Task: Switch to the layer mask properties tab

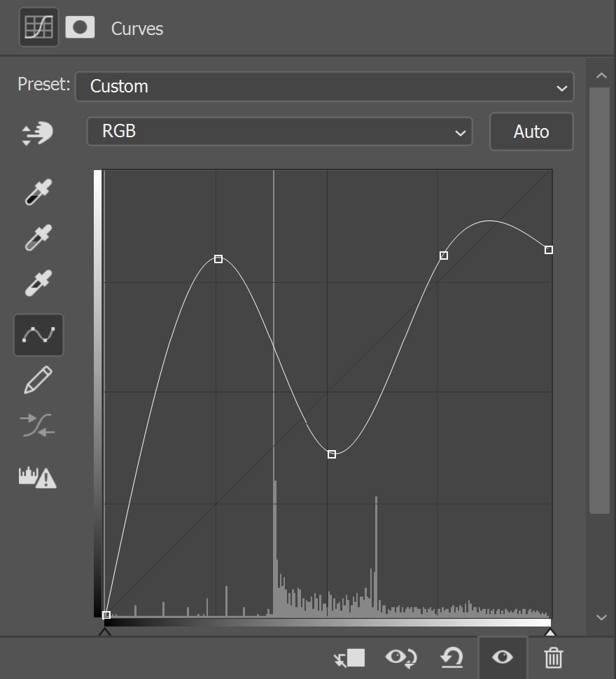Action: click(x=80, y=27)
